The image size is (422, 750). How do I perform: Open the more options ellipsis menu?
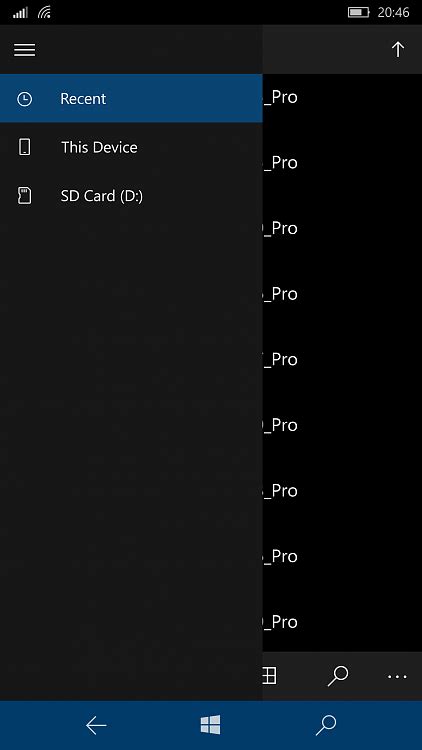[397, 676]
